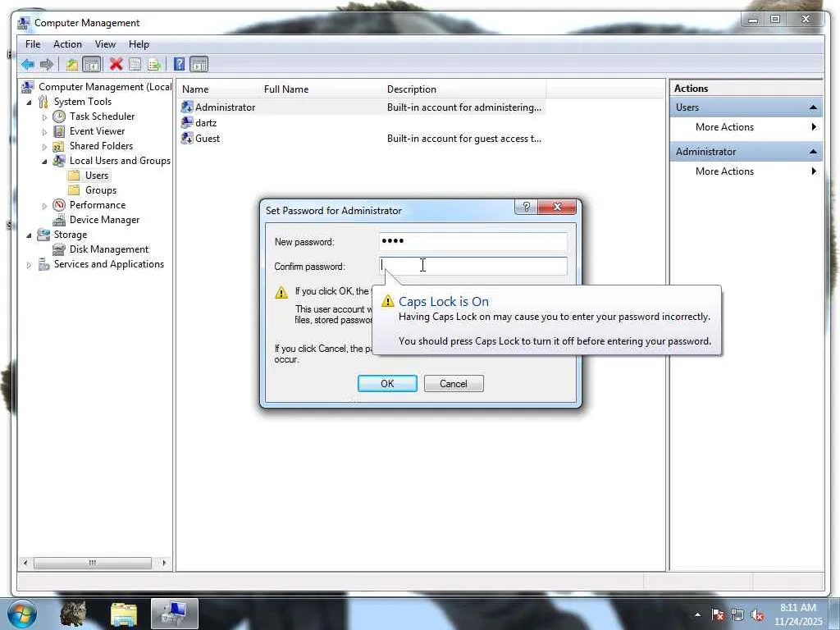840x630 pixels.
Task: Select the Users folder in tree
Action: pyautogui.click(x=97, y=176)
